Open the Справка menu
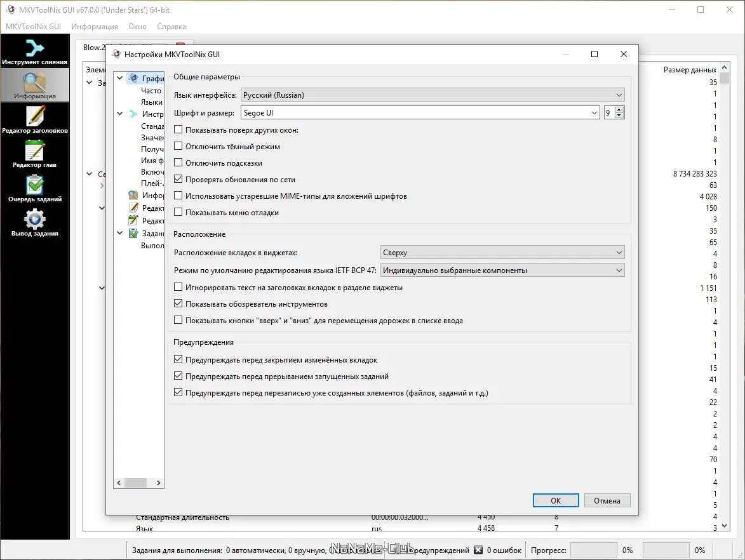This screenshot has width=745, height=560. click(x=171, y=27)
